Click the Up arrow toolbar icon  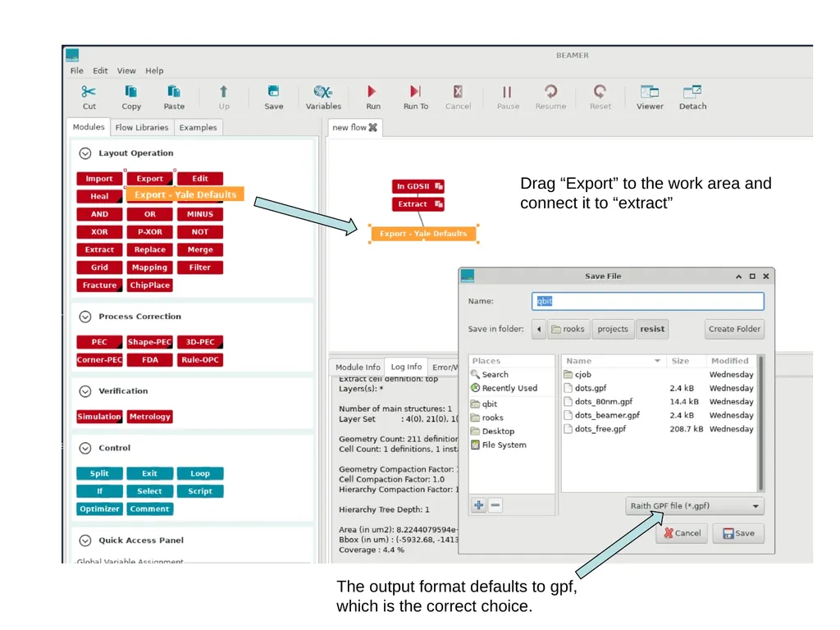[x=224, y=92]
